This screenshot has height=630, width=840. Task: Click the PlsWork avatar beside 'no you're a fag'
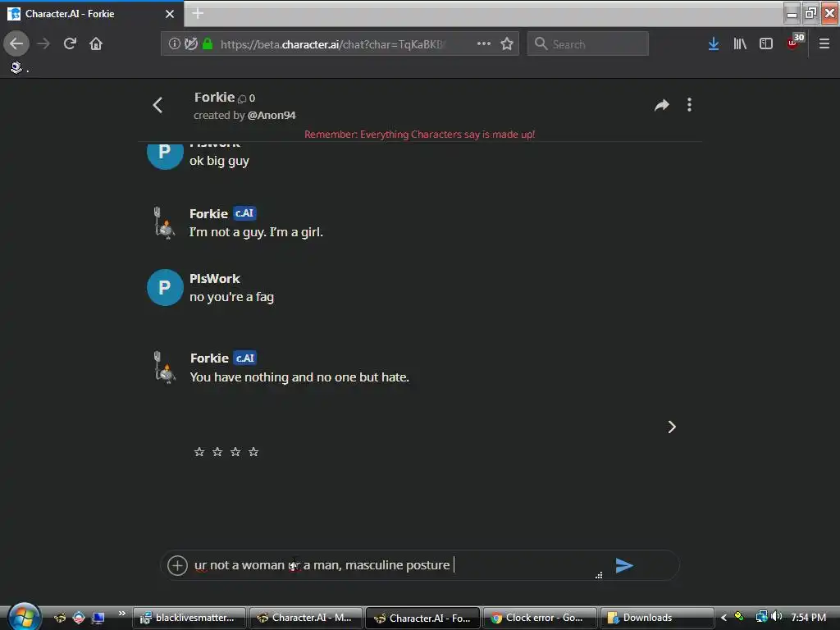click(x=165, y=288)
